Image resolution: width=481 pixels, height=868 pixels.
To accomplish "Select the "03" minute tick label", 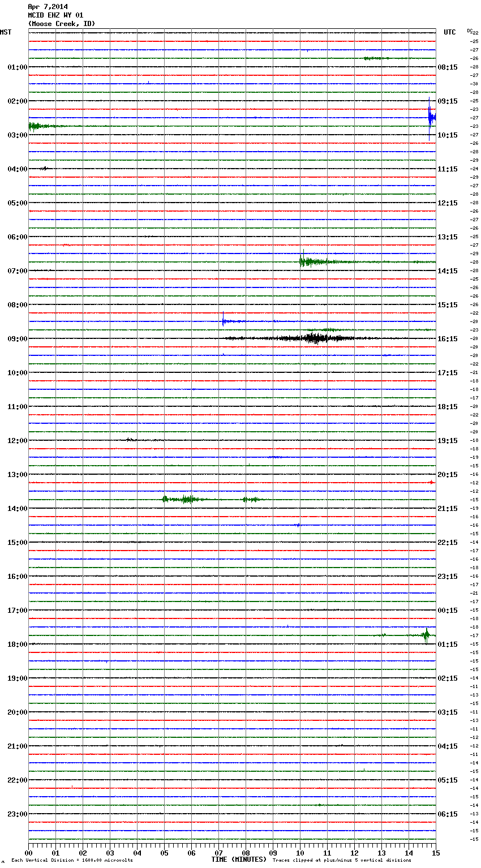I will 110,853.
